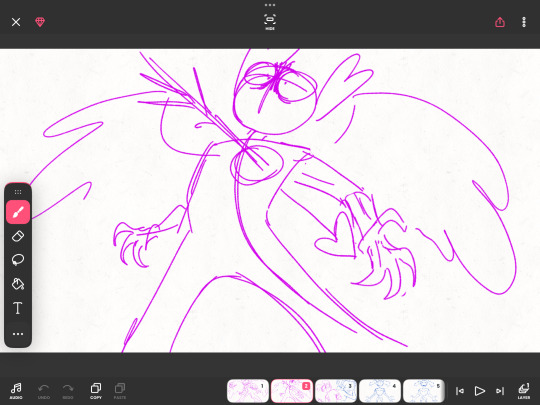Open the share export icon

click(500, 22)
